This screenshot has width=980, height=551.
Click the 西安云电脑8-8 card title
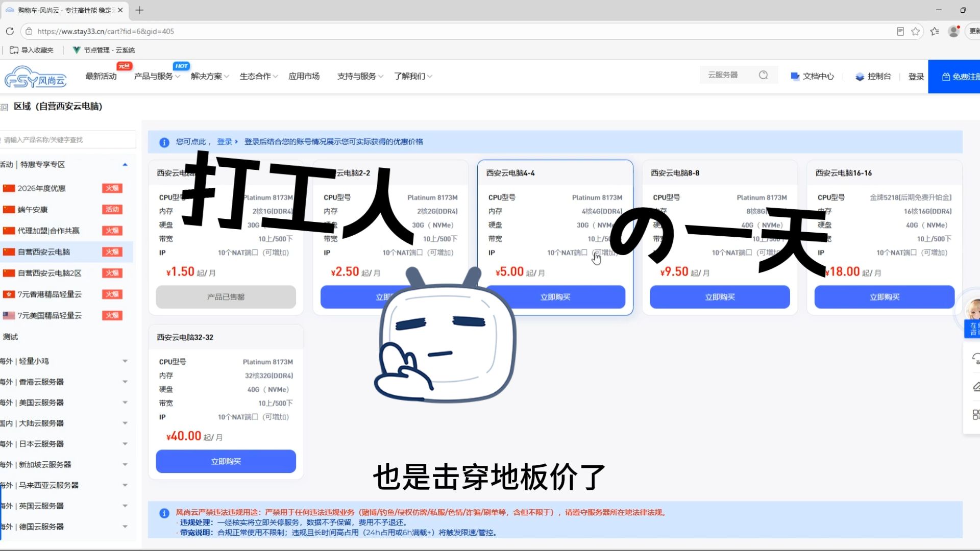[675, 173]
